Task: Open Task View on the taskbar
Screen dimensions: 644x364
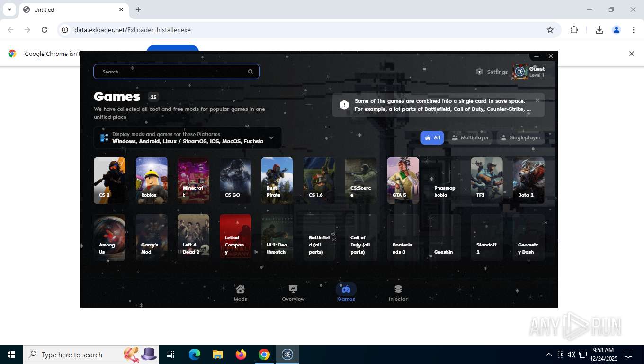Action: point(170,355)
